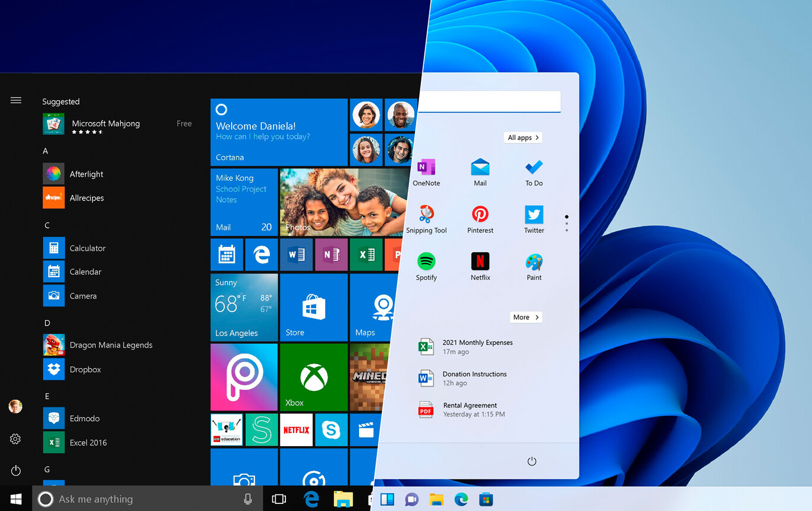Click the Ask me anything search box
This screenshot has width=812, height=511.
point(147,499)
